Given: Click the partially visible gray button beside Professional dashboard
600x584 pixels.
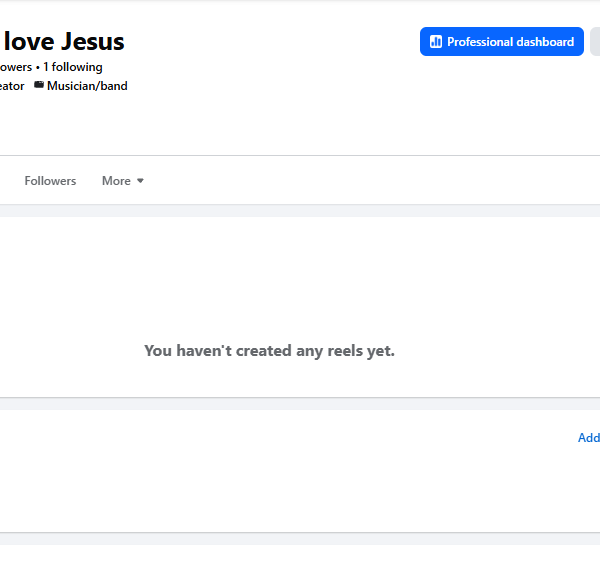Looking at the screenshot, I should tap(595, 41).
